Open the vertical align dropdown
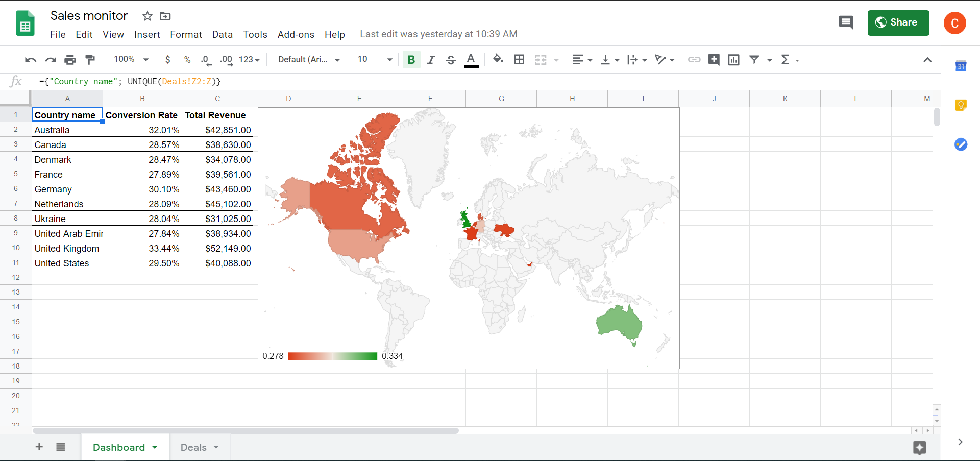Viewport: 980px width, 461px height. 610,60
